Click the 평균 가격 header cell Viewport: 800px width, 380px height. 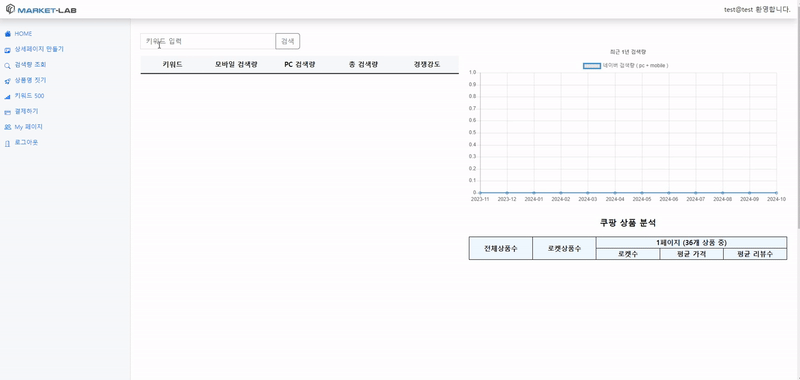tap(691, 254)
